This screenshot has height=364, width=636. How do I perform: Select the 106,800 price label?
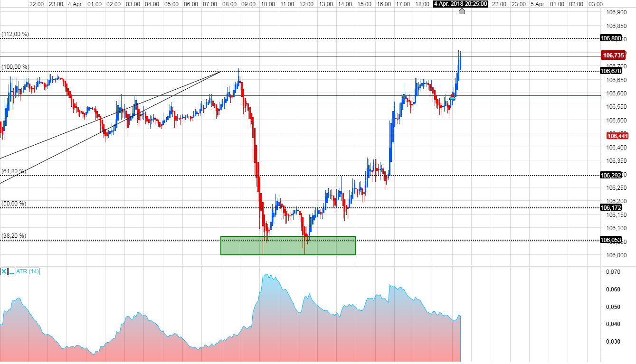click(611, 38)
